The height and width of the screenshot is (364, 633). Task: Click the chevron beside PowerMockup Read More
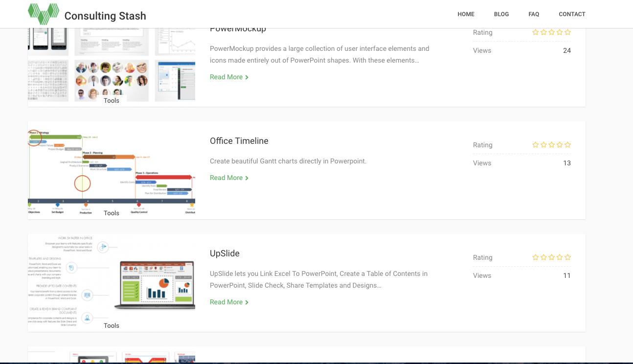click(x=247, y=77)
